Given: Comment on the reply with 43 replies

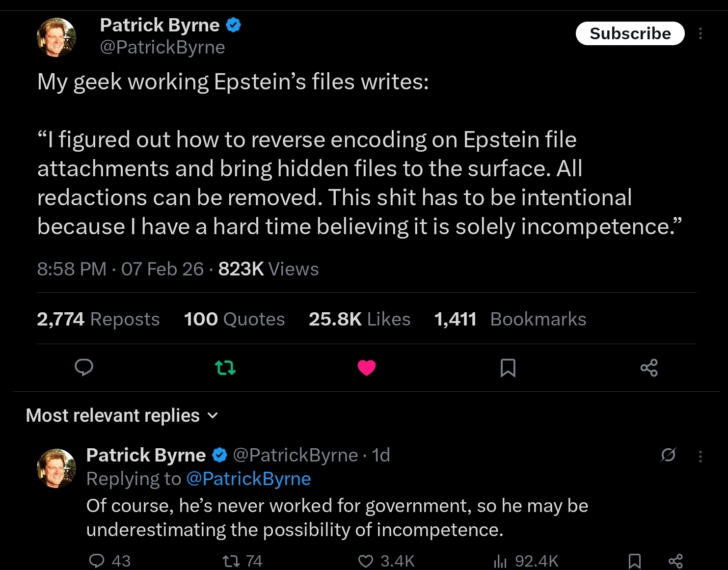Looking at the screenshot, I should [97, 561].
